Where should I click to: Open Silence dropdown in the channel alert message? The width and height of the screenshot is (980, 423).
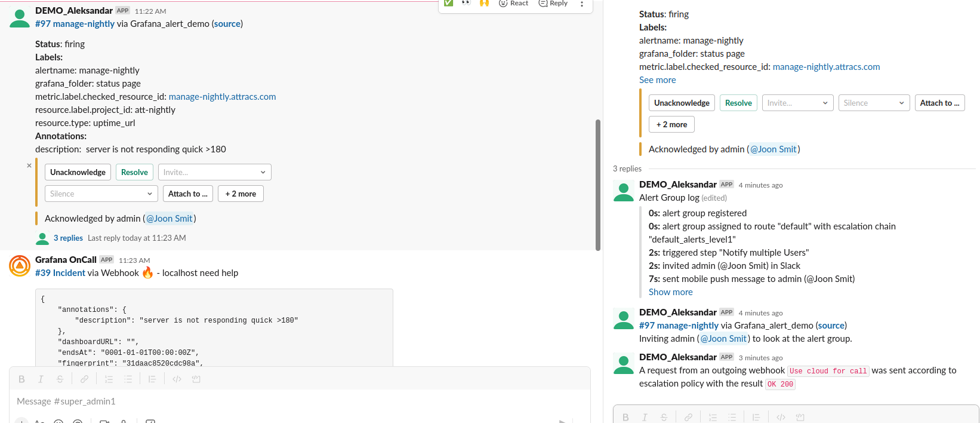click(101, 194)
